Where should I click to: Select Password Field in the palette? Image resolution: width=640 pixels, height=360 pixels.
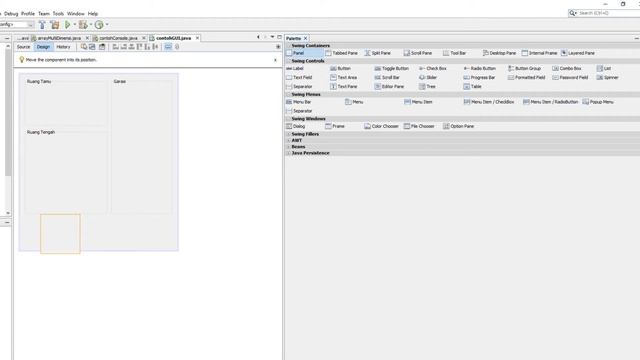(x=570, y=78)
